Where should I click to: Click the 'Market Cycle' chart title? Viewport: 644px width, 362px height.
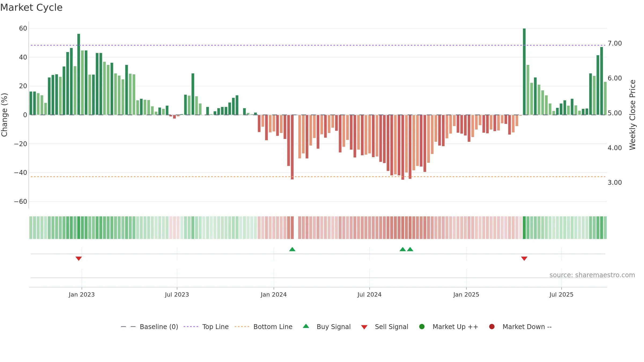pyautogui.click(x=31, y=8)
